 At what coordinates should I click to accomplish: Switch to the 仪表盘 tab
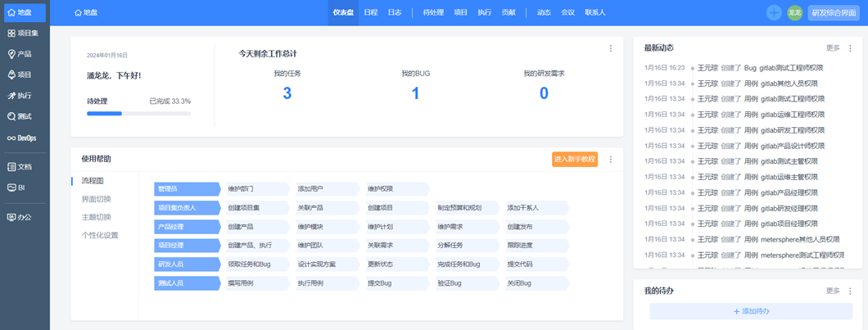point(343,13)
